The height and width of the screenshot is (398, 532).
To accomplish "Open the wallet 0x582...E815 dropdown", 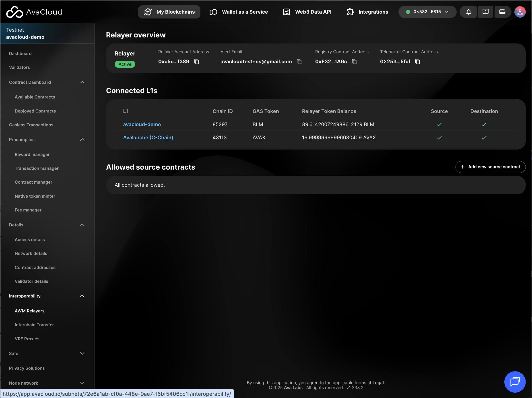I will pyautogui.click(x=427, y=12).
